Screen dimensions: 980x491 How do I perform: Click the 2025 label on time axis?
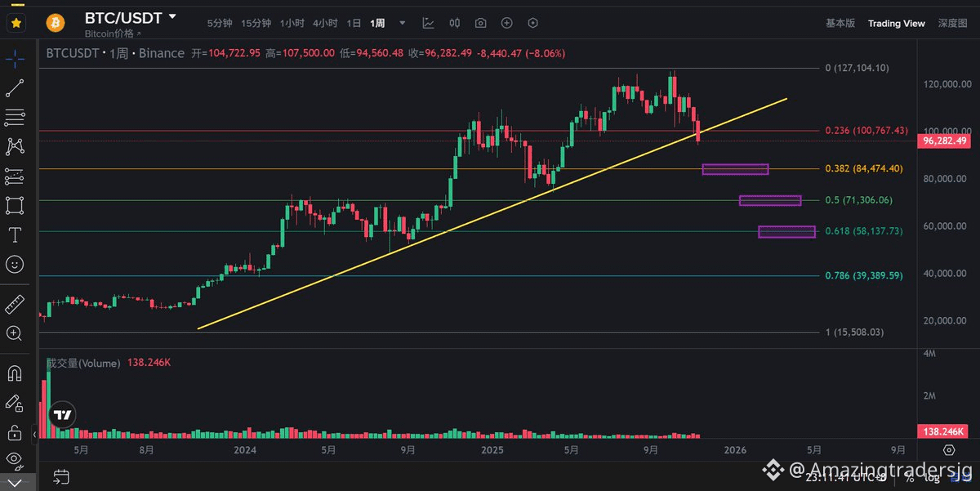(492, 450)
